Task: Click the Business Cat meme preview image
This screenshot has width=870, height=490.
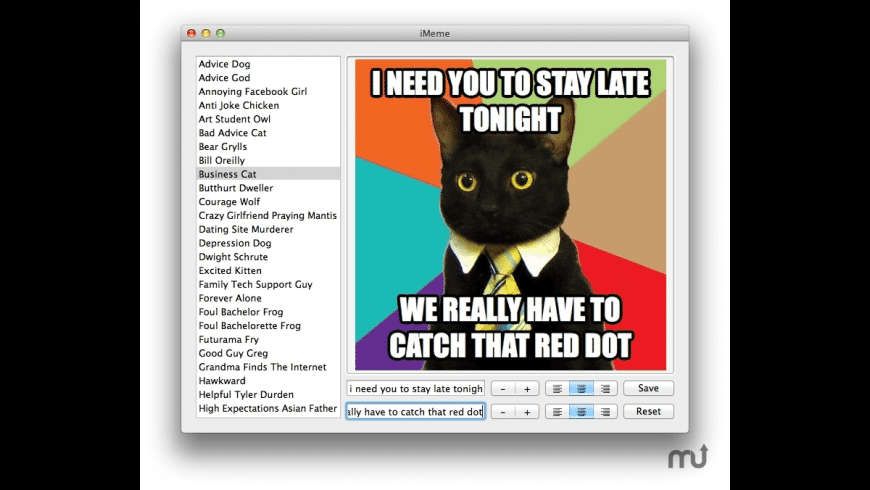Action: click(510, 215)
